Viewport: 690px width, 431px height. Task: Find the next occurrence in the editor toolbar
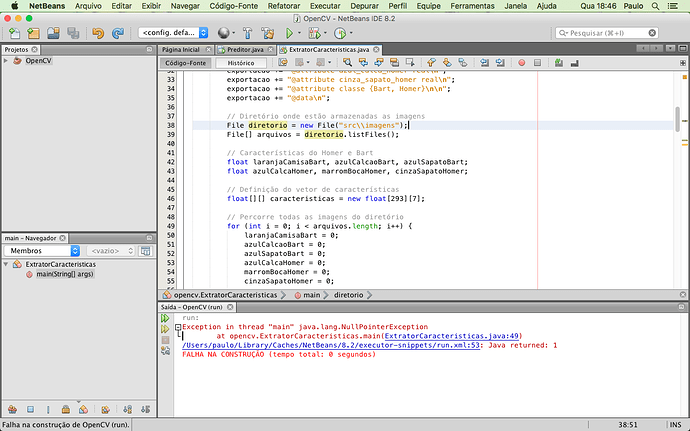pyautogui.click(x=378, y=63)
